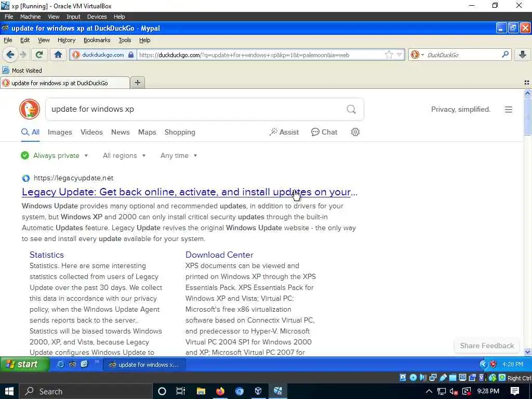532x399 pixels.
Task: Click the third XP quick launch icon
Action: [84, 364]
